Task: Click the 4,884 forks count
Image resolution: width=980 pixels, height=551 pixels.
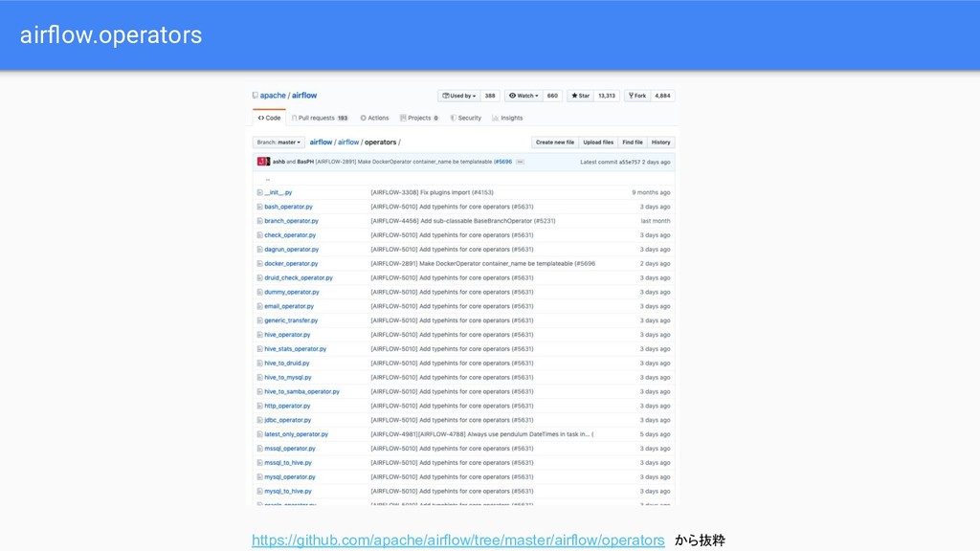Action: [662, 96]
